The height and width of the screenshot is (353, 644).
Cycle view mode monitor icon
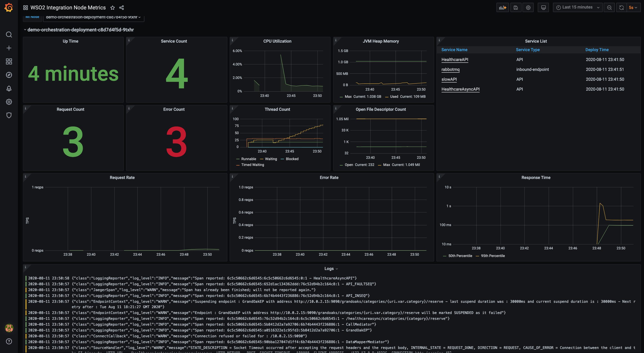coord(543,7)
